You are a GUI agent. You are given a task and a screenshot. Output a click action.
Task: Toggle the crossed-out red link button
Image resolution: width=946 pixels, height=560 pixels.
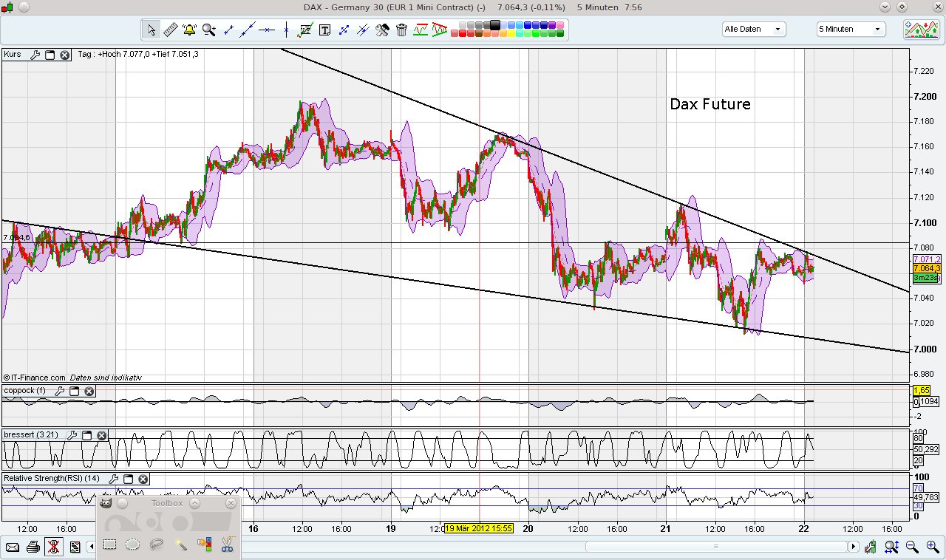tap(53, 547)
